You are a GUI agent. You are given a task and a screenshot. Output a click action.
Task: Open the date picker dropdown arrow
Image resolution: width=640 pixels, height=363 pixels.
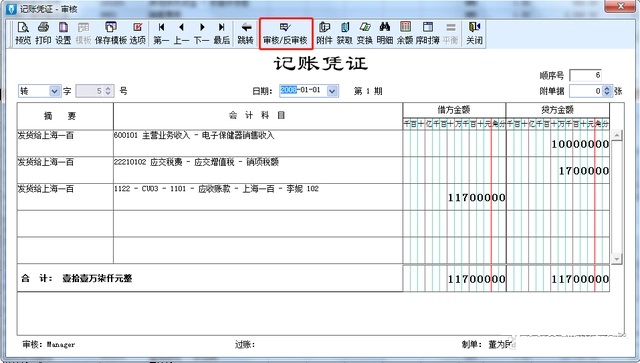(332, 91)
